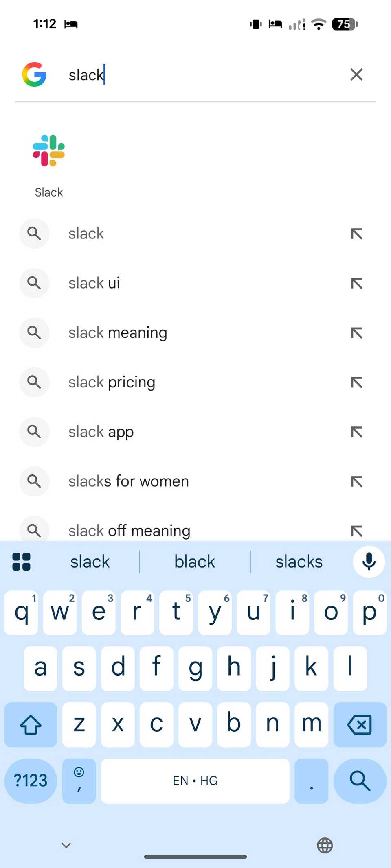The width and height of the screenshot is (391, 868).
Task: Collapse the keyboard with the down chevron
Action: coord(66,845)
